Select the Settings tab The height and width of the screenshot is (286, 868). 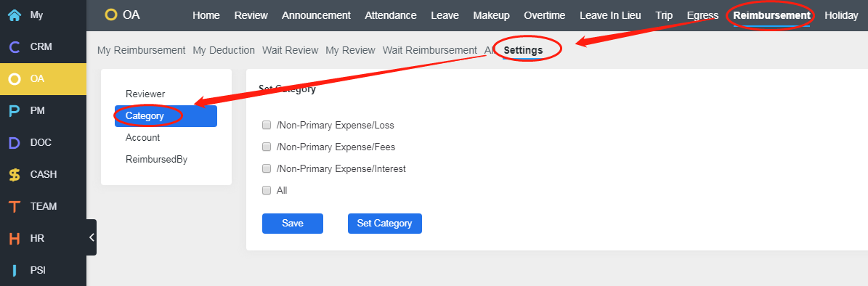click(523, 50)
